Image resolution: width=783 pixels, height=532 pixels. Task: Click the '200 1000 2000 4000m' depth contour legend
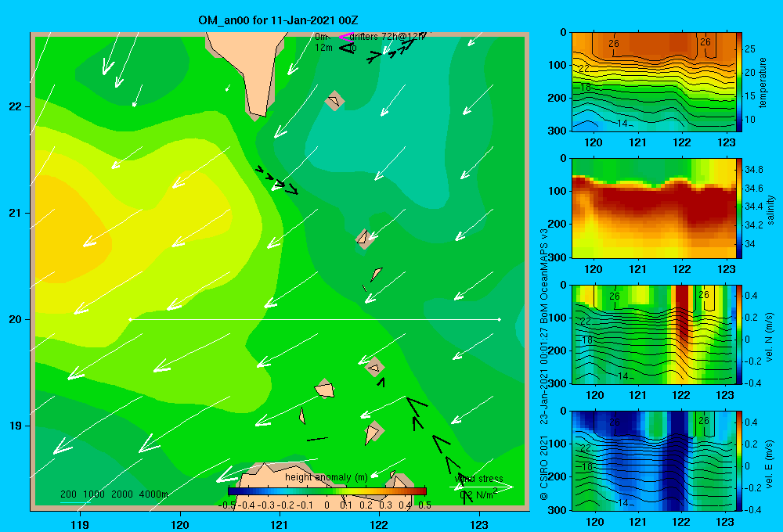coord(114,494)
